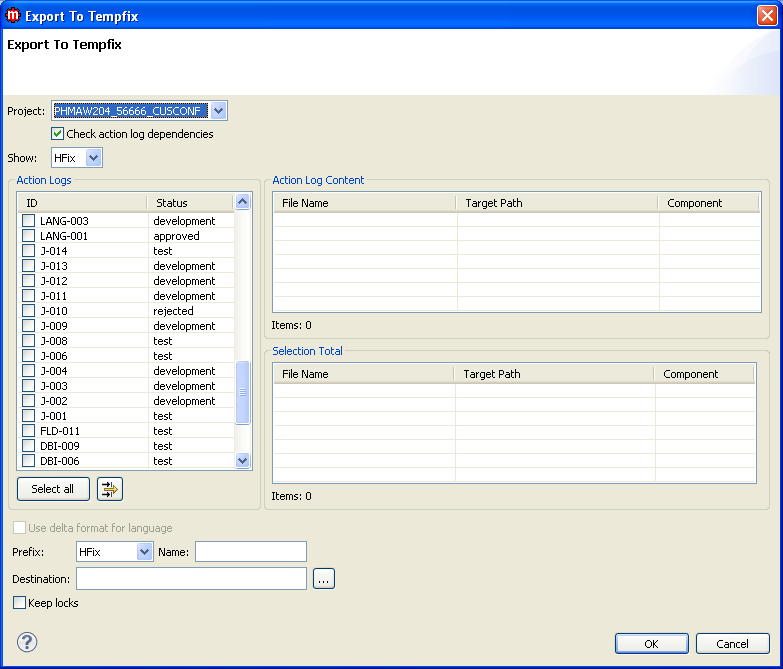Image resolution: width=783 pixels, height=669 pixels.
Task: Click into the Name text field
Action: [250, 552]
